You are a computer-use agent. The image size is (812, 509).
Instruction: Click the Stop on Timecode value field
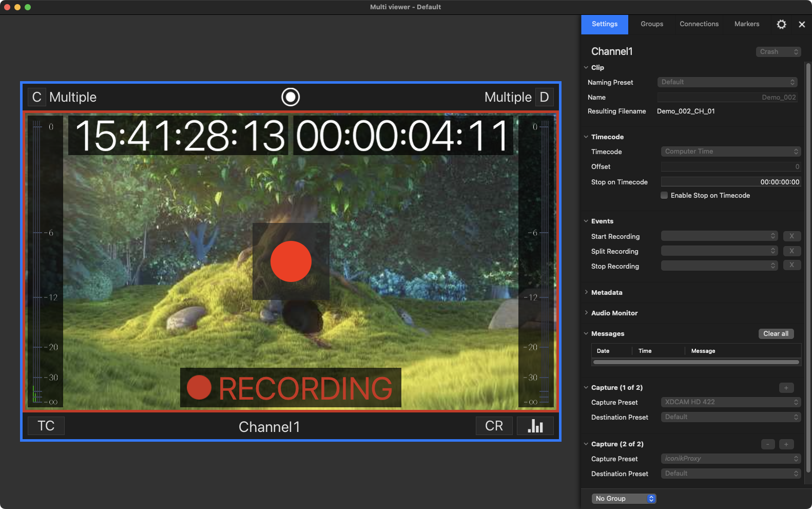click(731, 182)
